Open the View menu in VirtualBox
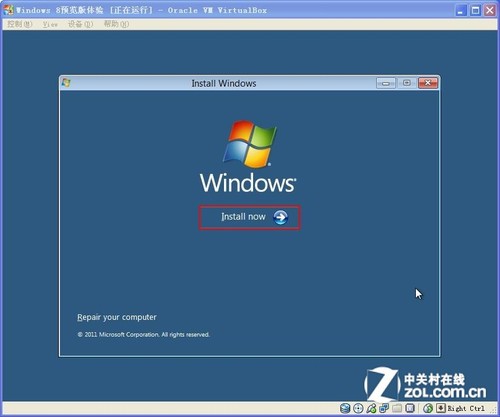This screenshot has width=500, height=417. (50, 24)
